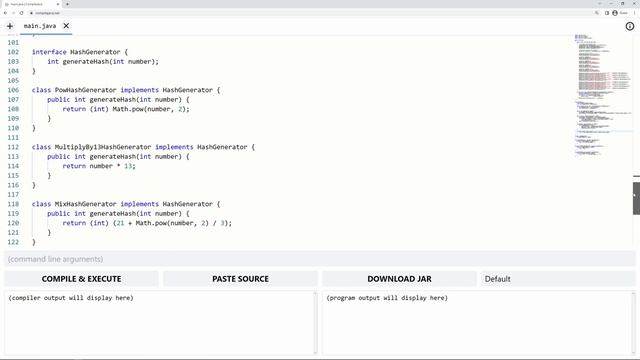Click 'public int generateHash' on line 119
The height and width of the screenshot is (360, 640).
click(x=91, y=213)
